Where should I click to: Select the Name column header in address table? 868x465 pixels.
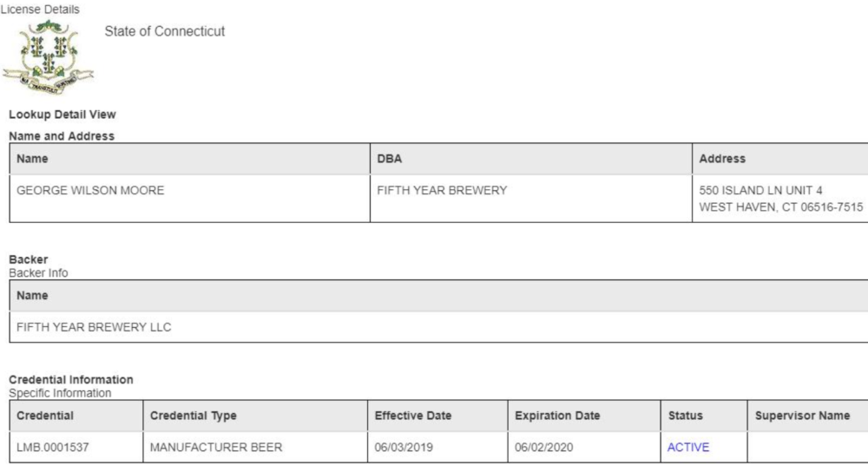point(32,159)
